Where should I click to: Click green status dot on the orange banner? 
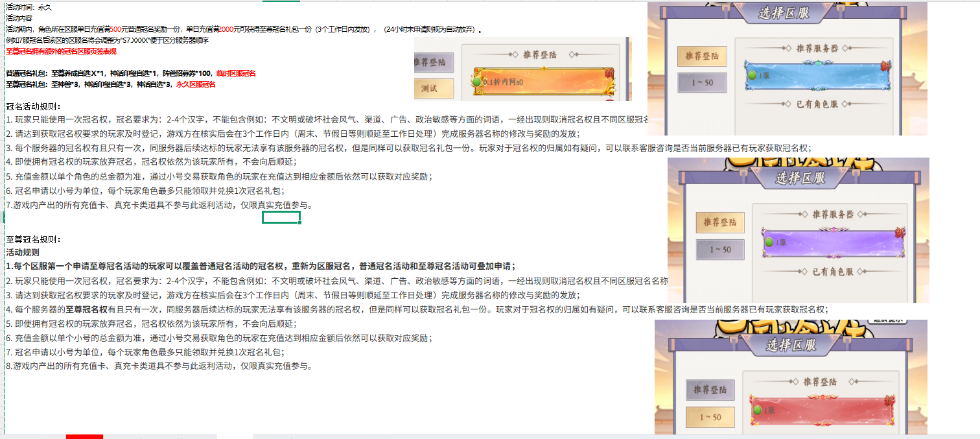pyautogui.click(x=477, y=82)
